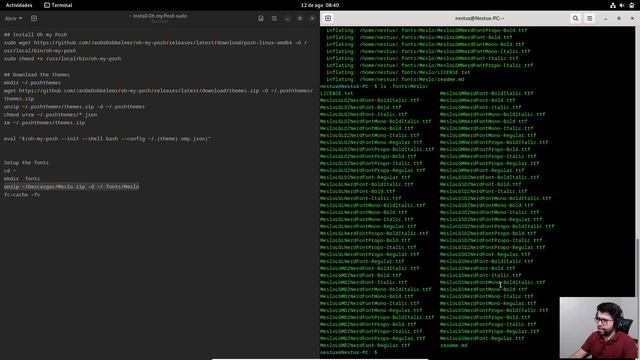Viewport: 640px width, 360px height.
Task: Click MesloLGMDZNerdFontMono-Regular.ttf in listing
Action: click(371, 311)
